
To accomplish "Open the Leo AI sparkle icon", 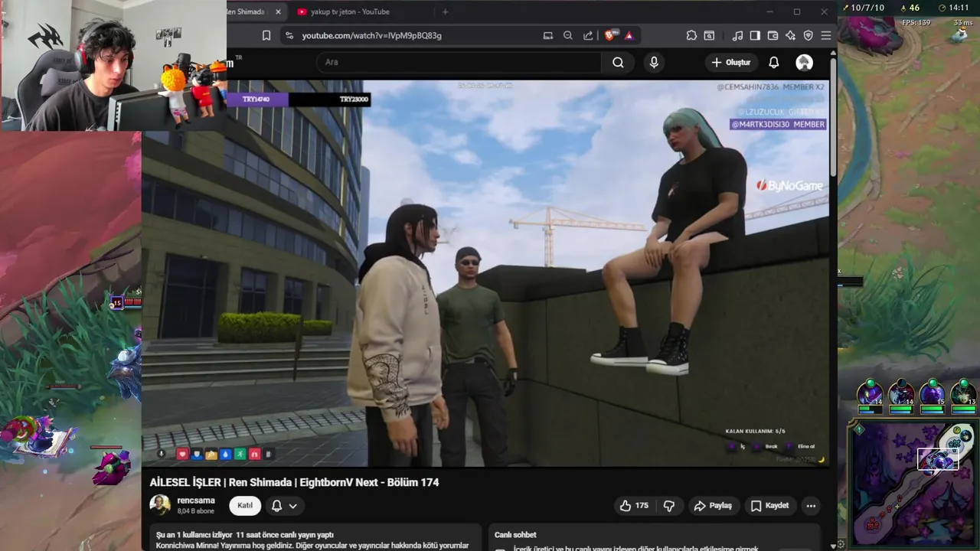I will click(x=790, y=35).
